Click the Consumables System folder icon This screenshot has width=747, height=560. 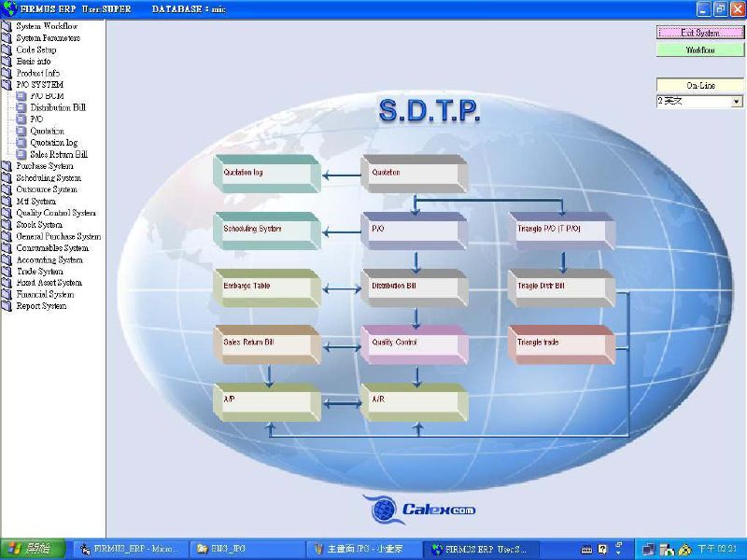[7, 248]
